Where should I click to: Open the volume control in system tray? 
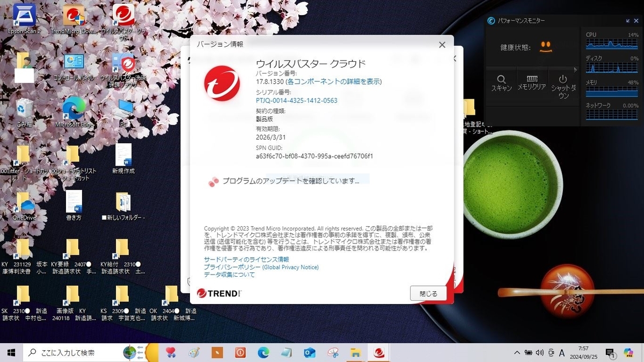click(540, 352)
